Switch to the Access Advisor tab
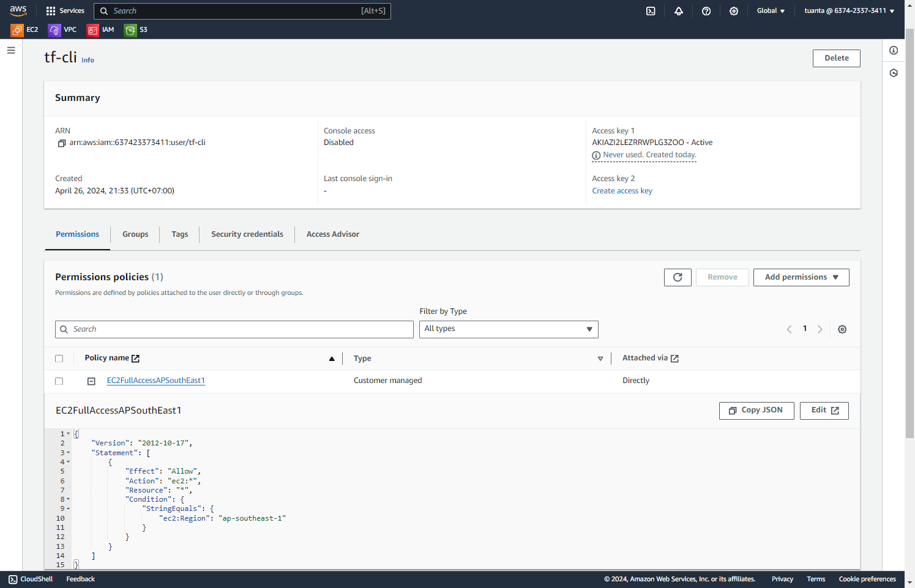 [x=333, y=234]
